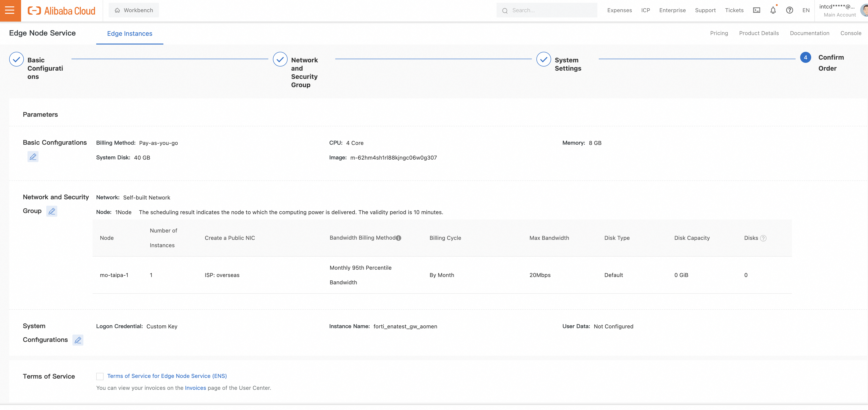Screen dimensions: 868x410
Task: Focus the top Search field
Action: 547,11
